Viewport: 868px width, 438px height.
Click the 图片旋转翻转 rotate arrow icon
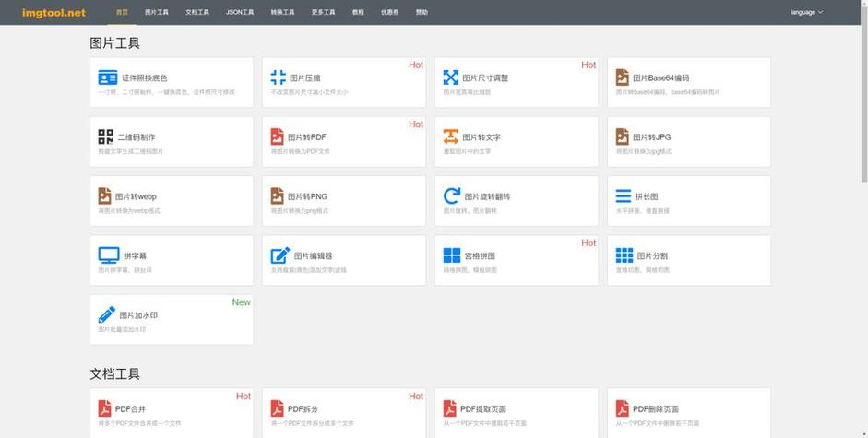tap(452, 196)
